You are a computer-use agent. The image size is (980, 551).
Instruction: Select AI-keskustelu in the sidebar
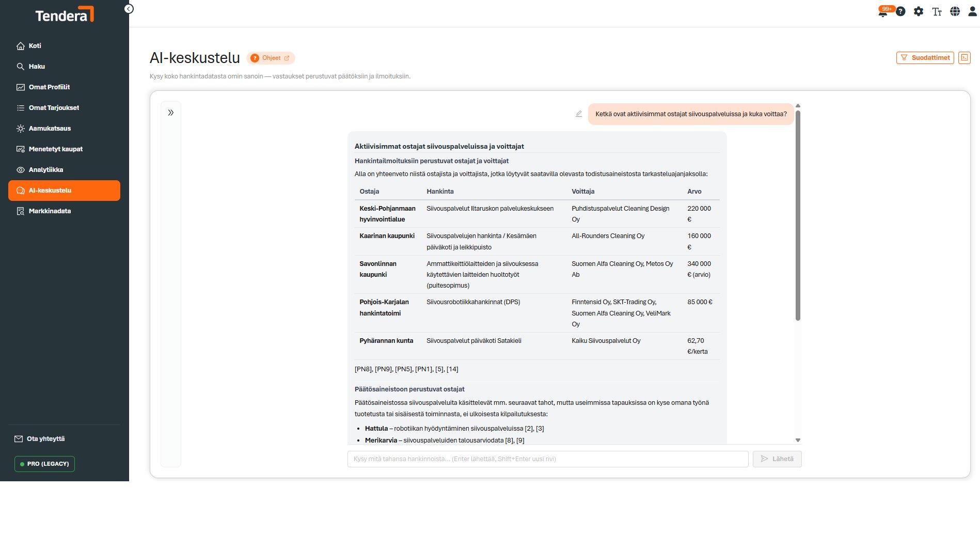click(64, 191)
